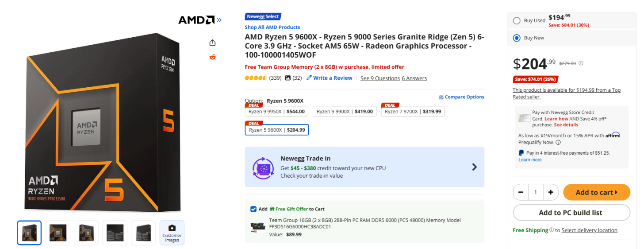The height and width of the screenshot is (249, 644).
Task: Click the Add to cart button
Action: (x=596, y=192)
